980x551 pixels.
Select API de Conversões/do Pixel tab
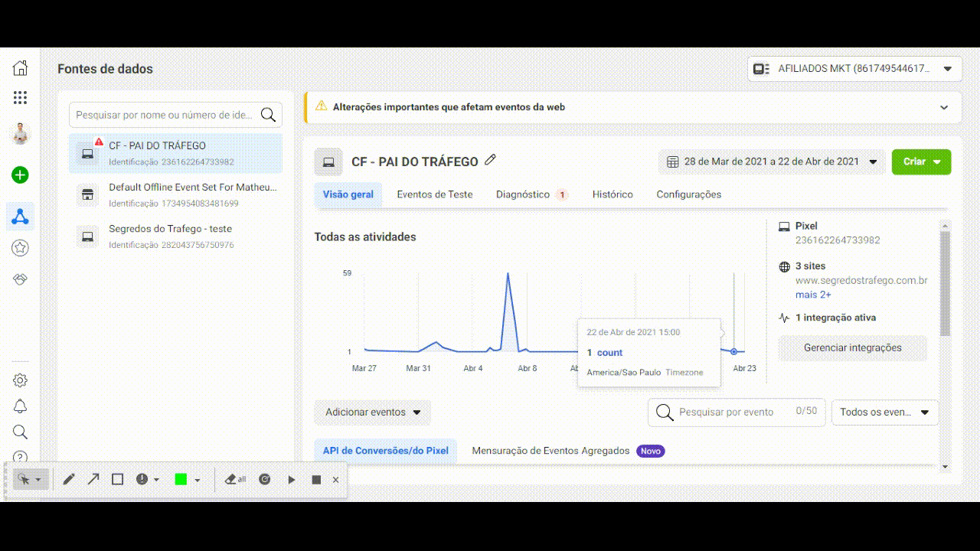386,451
